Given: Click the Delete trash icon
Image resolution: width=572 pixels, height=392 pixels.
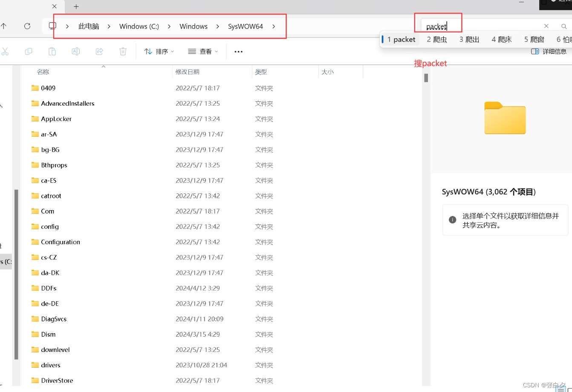Looking at the screenshot, I should 123,52.
